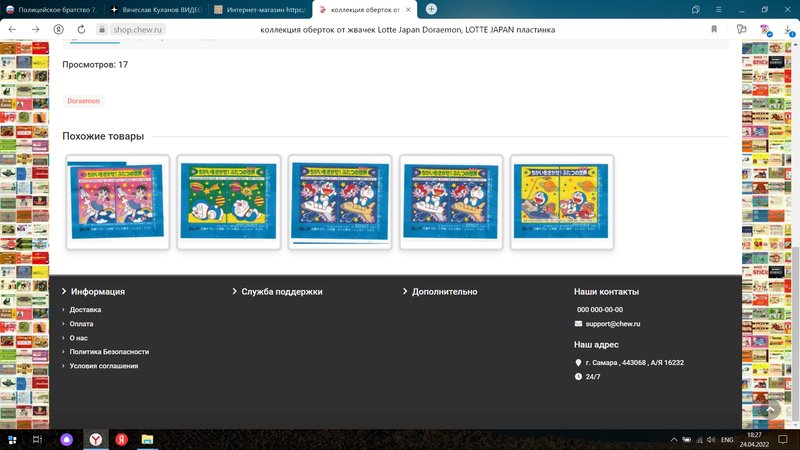This screenshot has height=450, width=800.
Task: Click the Наши контакты heading
Action: tap(606, 292)
